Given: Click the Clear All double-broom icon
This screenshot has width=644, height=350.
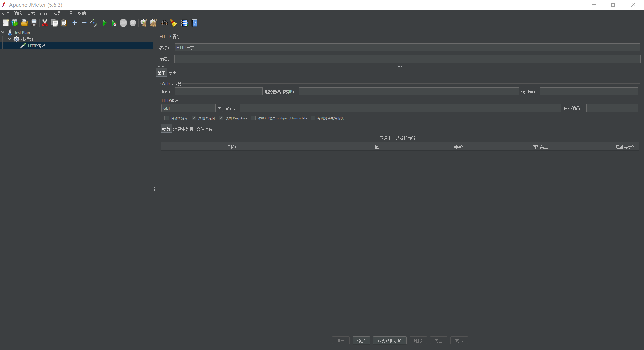Looking at the screenshot, I should [x=153, y=23].
